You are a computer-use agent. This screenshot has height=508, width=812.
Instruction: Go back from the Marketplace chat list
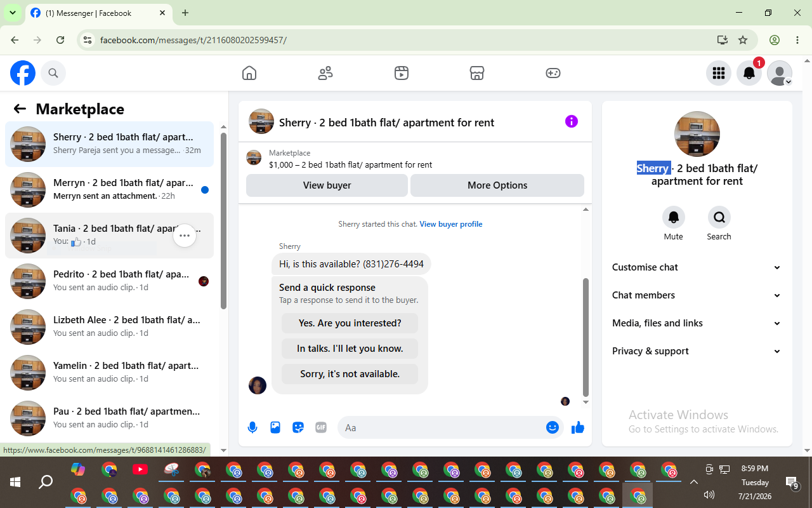click(20, 109)
